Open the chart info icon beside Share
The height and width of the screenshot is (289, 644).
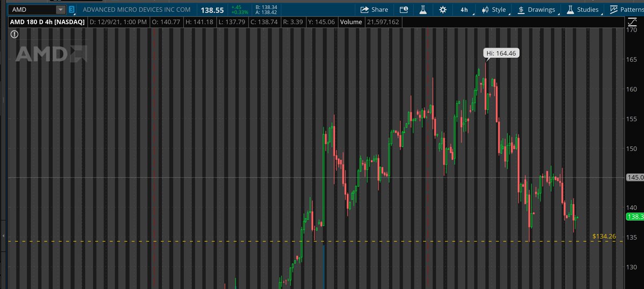click(404, 10)
